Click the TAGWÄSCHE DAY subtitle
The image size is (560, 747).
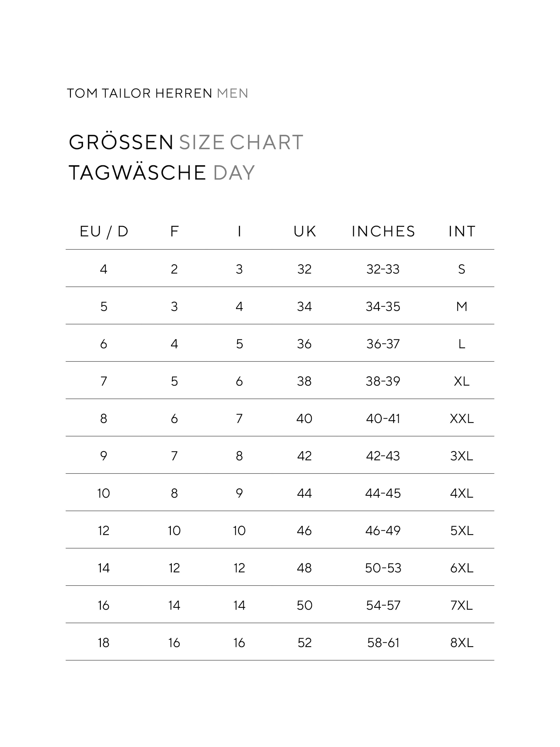[162, 173]
